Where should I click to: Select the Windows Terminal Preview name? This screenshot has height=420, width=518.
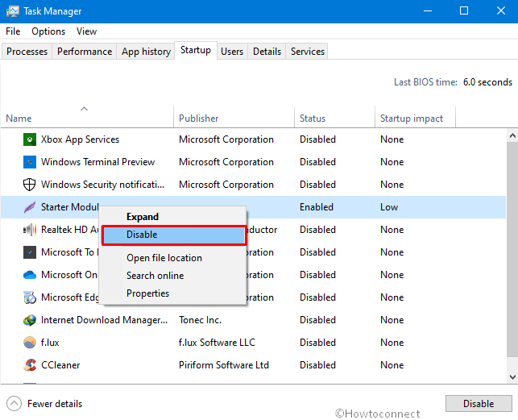coord(97,162)
